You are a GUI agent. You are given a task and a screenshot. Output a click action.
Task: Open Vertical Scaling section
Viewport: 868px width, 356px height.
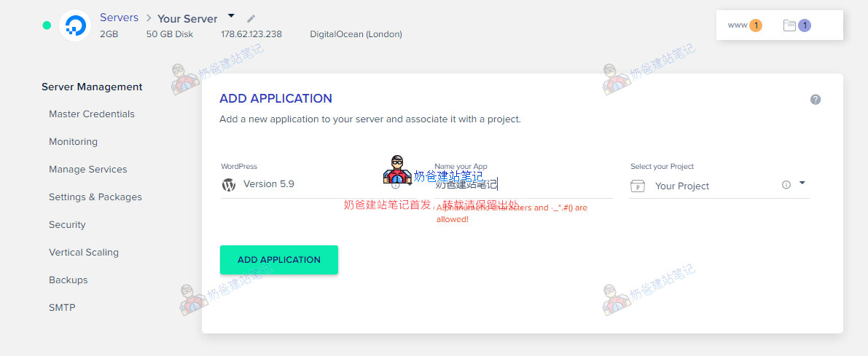click(x=84, y=252)
